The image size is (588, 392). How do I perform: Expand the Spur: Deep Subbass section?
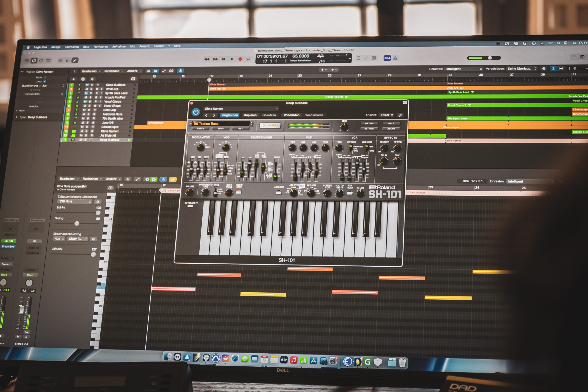(x=17, y=117)
